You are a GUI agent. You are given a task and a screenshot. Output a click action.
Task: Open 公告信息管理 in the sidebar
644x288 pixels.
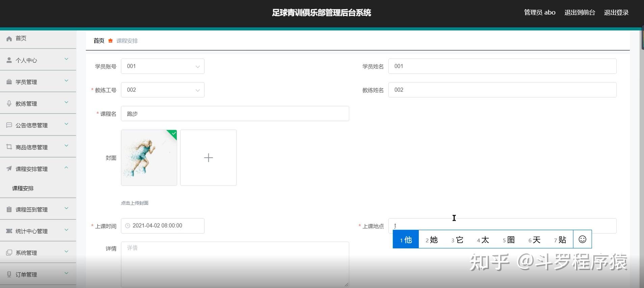(38, 125)
